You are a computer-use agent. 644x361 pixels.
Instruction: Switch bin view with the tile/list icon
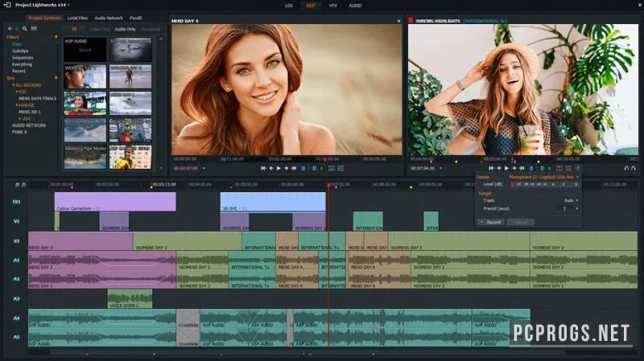pyautogui.click(x=34, y=29)
